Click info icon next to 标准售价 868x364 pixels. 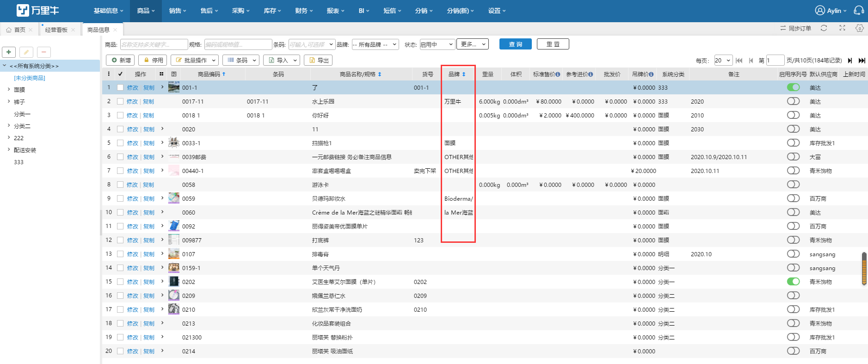click(x=558, y=74)
